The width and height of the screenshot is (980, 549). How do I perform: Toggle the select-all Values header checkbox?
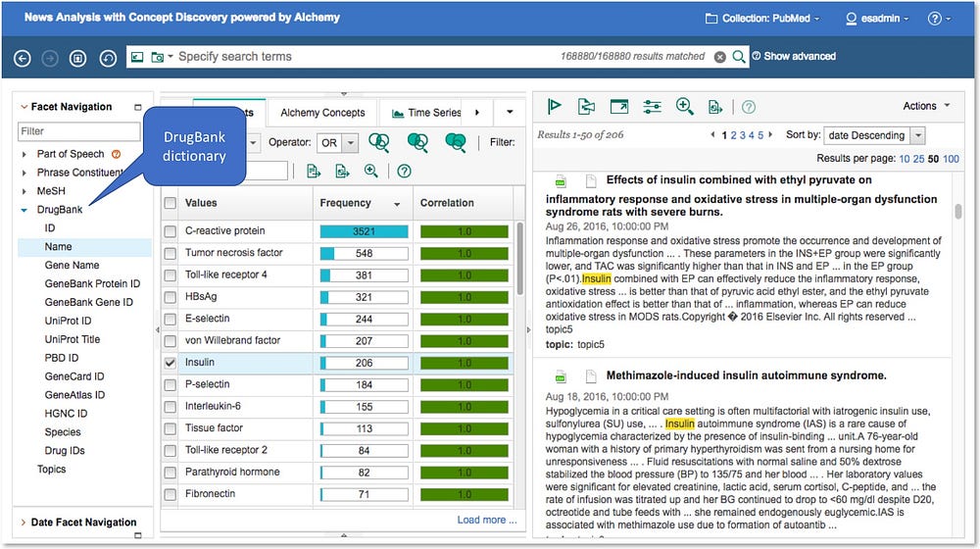click(170, 203)
